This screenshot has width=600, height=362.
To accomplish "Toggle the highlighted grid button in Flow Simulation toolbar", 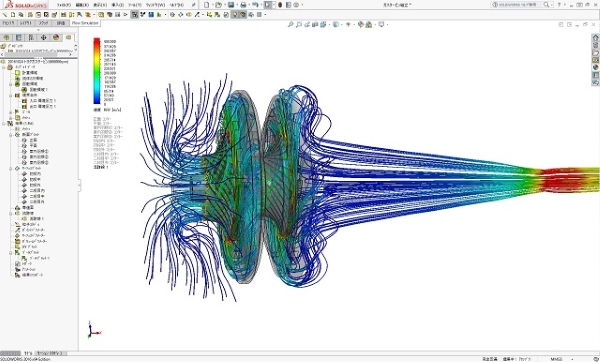I will 134,15.
